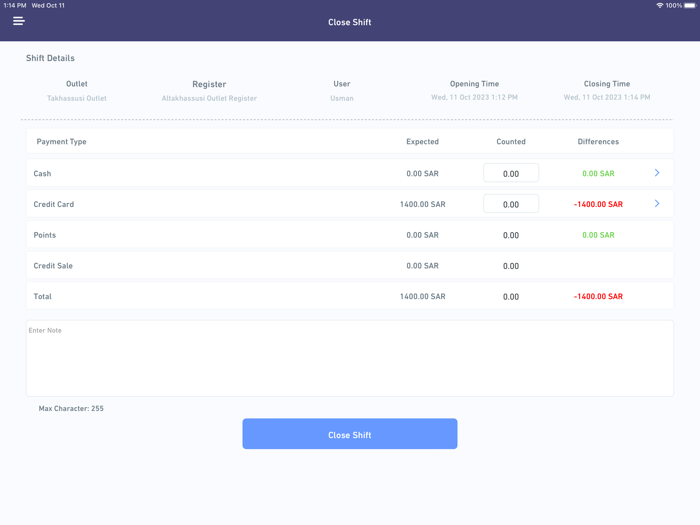Click the Total counted 0.00 value
This screenshot has height=525, width=700.
[x=511, y=297]
